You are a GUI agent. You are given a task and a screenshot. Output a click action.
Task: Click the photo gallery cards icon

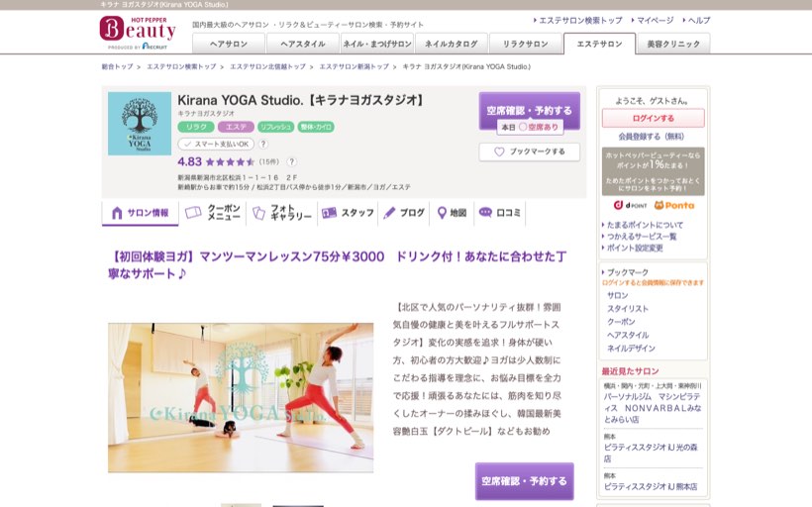(x=258, y=213)
